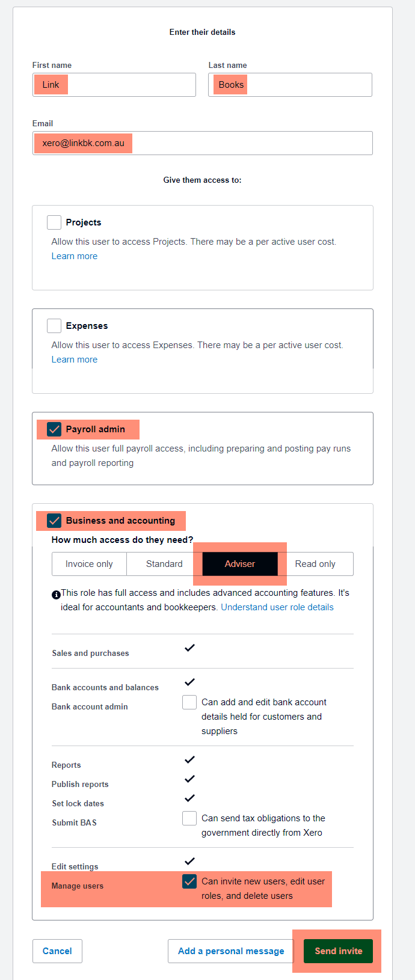Click the info icon beside role description
415x980 pixels.
coord(56,595)
